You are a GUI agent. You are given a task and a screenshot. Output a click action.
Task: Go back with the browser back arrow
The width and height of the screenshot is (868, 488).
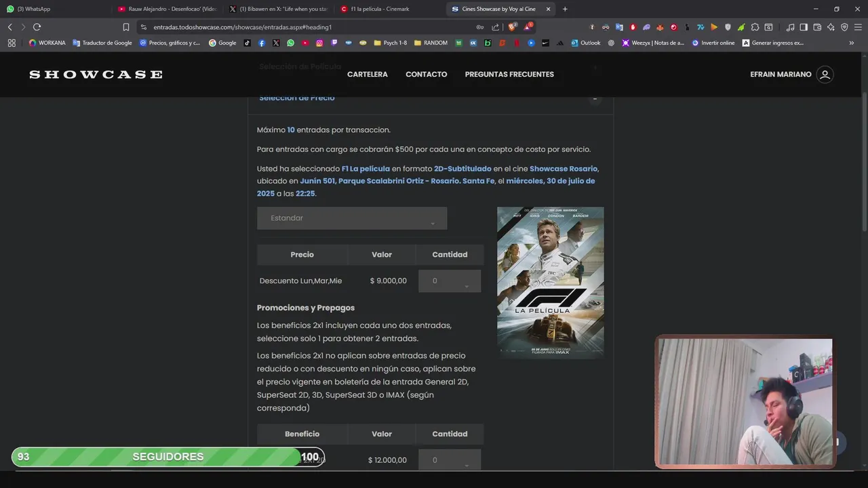tap(9, 27)
